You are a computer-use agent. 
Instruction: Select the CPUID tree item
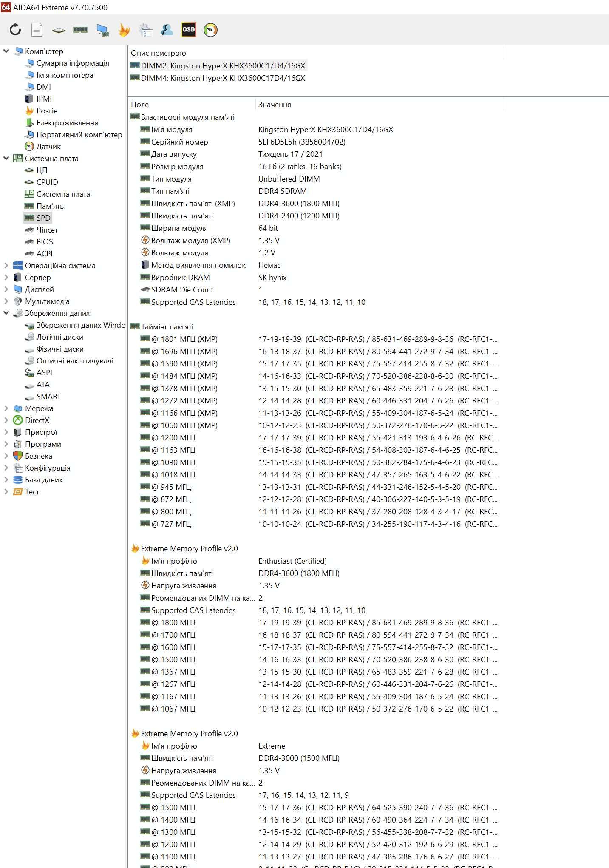[x=47, y=182]
